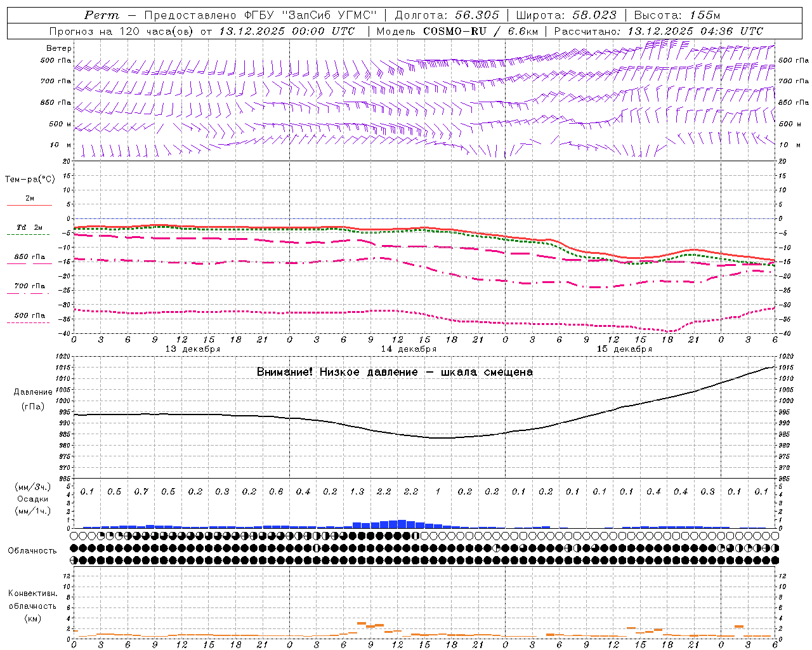Click the 'Давление' pressure section label
812x650 pixels.
click(x=33, y=392)
